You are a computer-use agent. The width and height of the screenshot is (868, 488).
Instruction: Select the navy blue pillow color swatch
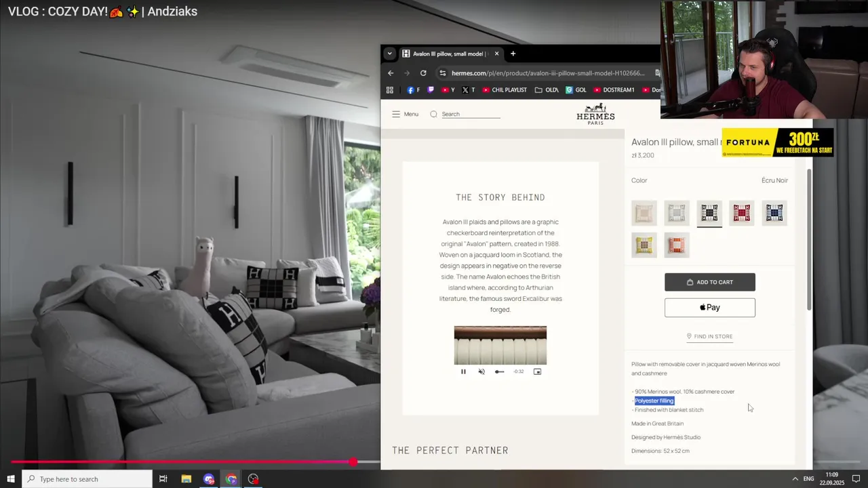[774, 213]
